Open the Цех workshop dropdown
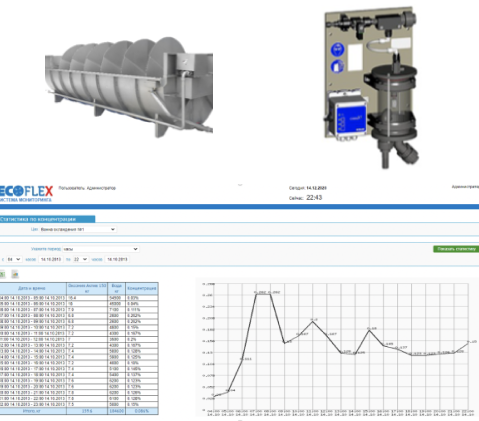 tap(78, 229)
